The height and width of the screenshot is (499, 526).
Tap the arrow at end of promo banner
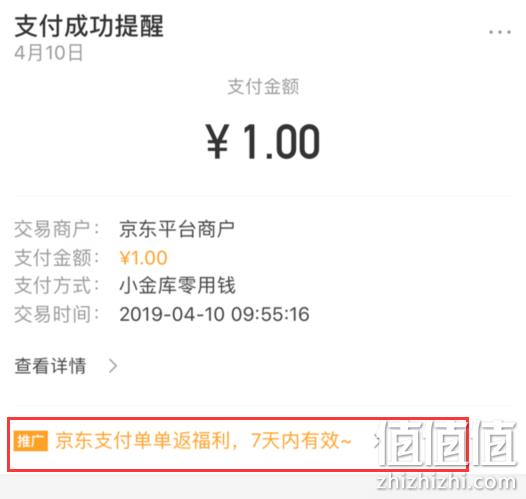click(x=377, y=441)
